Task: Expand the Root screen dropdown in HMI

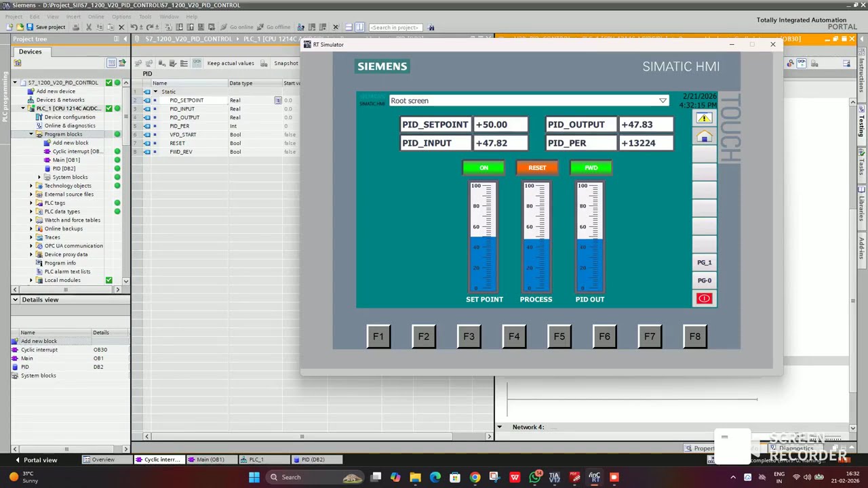Action: (663, 101)
